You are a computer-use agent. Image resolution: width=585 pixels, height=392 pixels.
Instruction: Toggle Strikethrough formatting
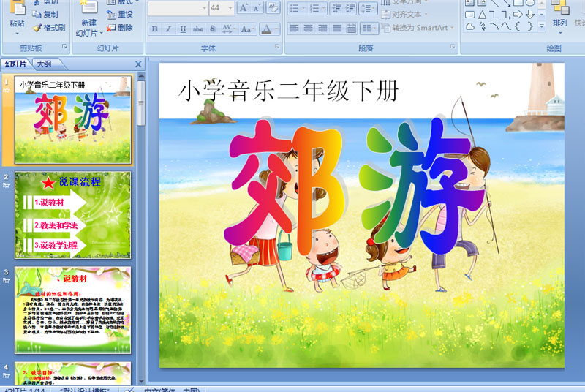coord(197,29)
